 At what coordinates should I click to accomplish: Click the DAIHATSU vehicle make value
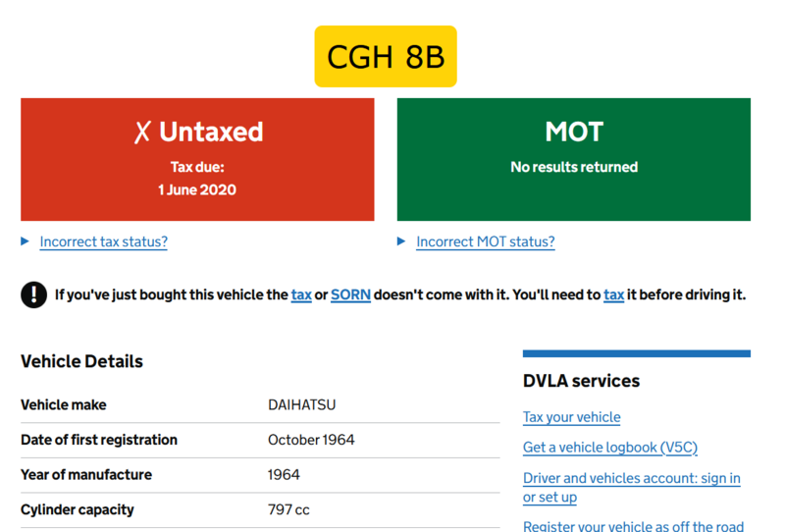click(x=301, y=404)
